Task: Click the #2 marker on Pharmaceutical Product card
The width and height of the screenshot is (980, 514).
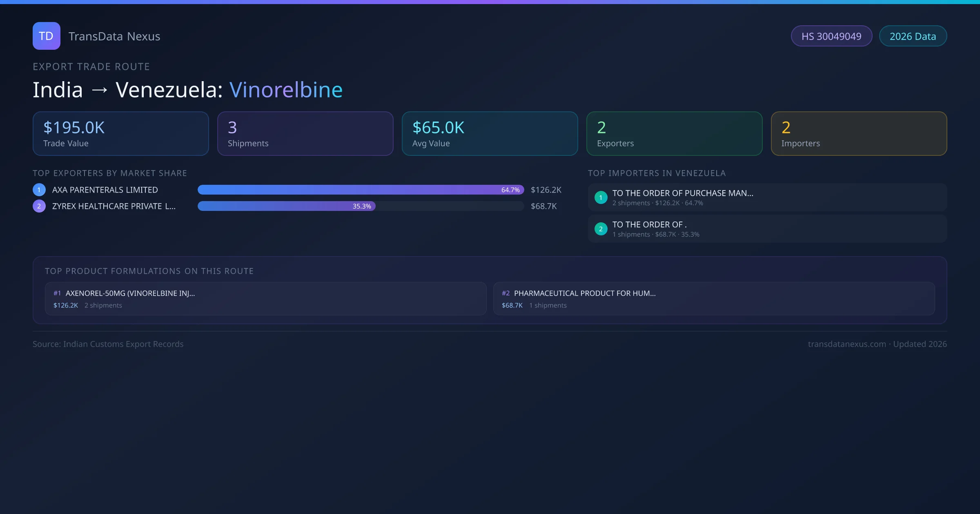Action: click(506, 293)
